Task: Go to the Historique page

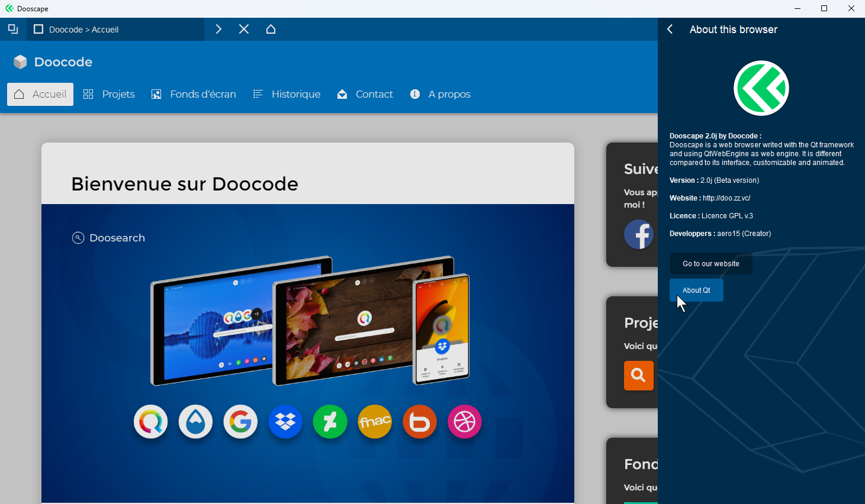Action: pos(287,94)
